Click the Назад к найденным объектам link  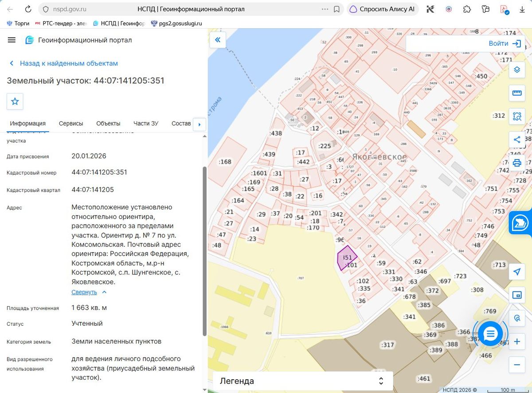click(69, 63)
